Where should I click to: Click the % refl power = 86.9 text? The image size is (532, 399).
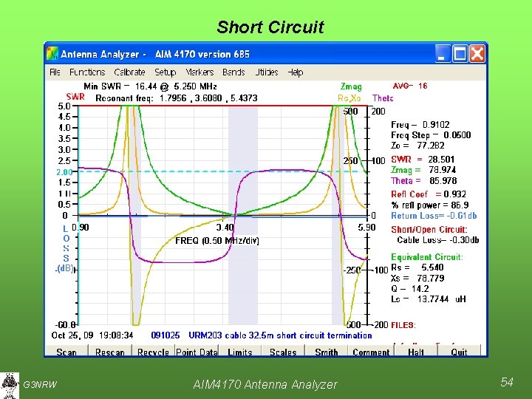pos(430,205)
